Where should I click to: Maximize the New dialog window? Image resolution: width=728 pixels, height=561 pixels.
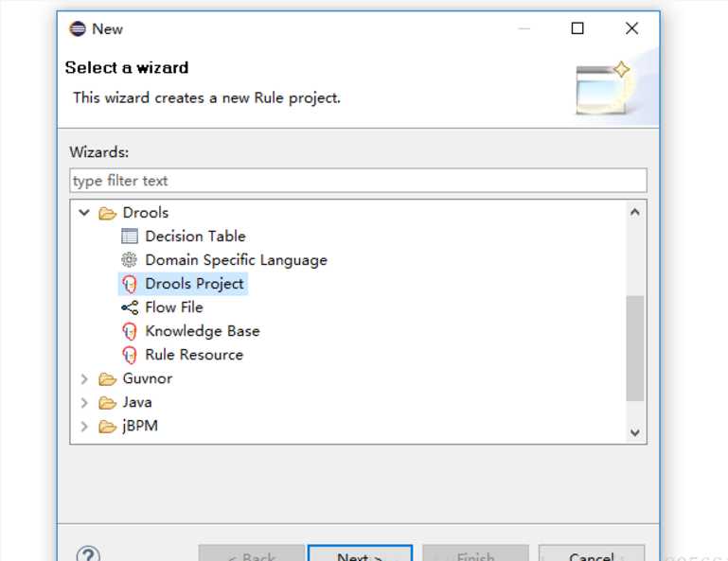pyautogui.click(x=577, y=28)
